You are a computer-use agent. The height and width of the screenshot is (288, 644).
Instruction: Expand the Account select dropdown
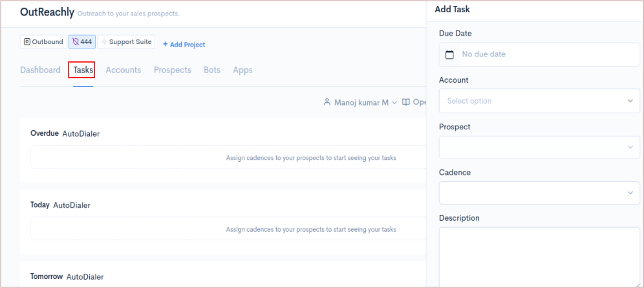539,101
